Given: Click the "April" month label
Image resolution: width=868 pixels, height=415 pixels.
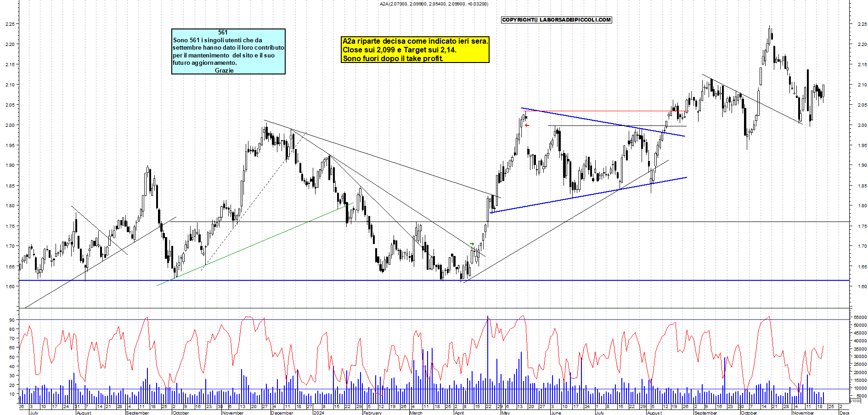Looking at the screenshot, I should click(459, 413).
